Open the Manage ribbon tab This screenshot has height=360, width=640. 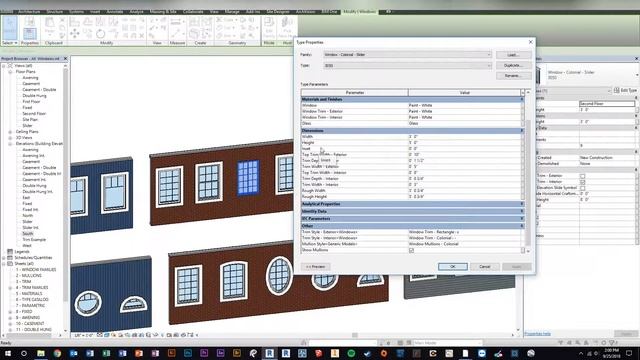232,11
